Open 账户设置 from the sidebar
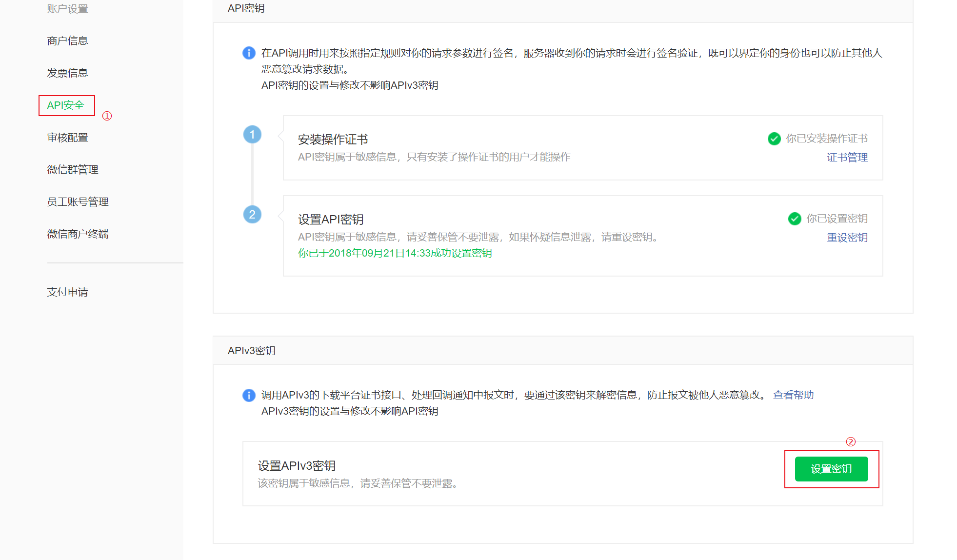The height and width of the screenshot is (560, 957). 67,8
